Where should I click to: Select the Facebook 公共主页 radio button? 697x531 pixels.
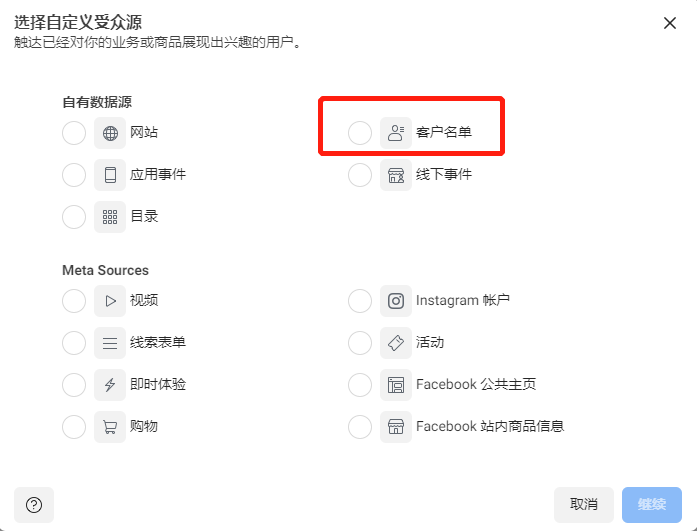[360, 385]
